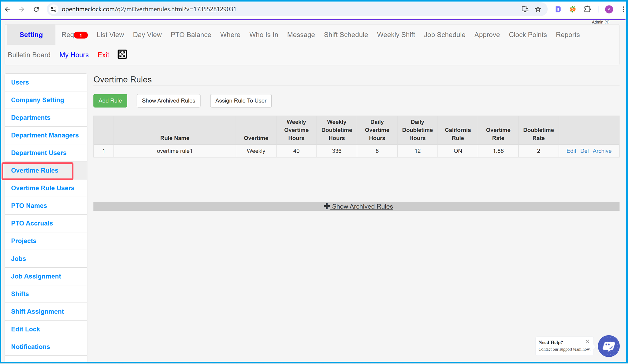628x364 pixels.
Task: Click the browser forward arrow
Action: coord(22,9)
